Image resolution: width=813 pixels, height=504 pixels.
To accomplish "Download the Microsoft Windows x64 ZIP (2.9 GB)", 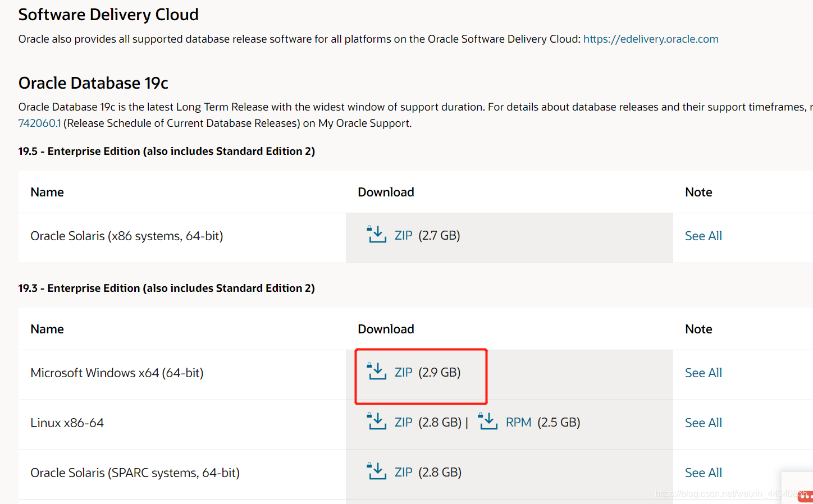I will click(403, 372).
